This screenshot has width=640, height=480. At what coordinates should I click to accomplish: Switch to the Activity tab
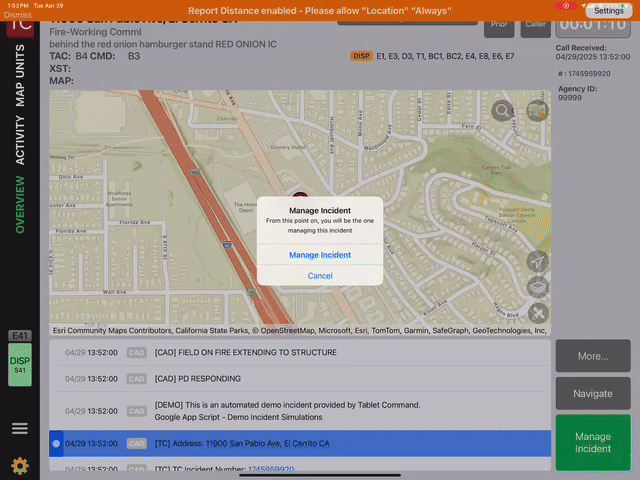coord(20,140)
